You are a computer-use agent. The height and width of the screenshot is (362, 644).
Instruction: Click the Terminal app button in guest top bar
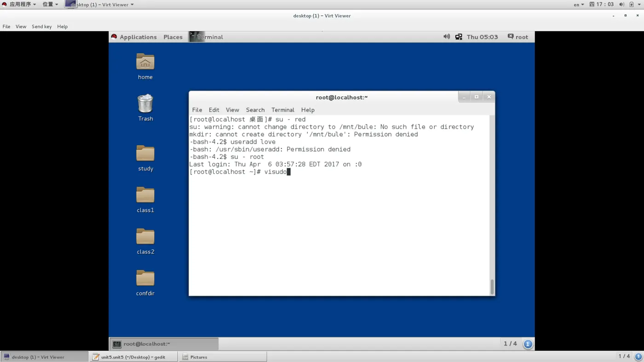[x=207, y=37]
